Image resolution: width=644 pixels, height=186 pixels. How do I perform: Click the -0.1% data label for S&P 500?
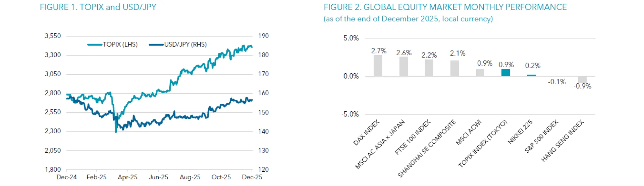click(x=557, y=82)
